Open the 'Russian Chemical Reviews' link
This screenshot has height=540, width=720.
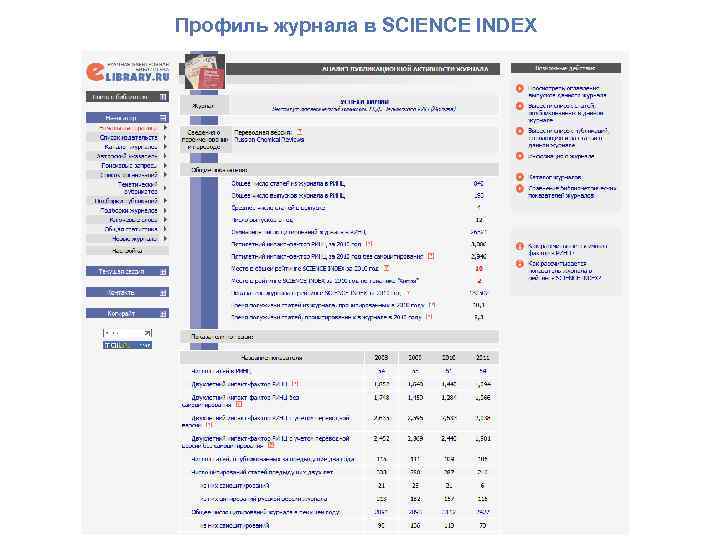coord(269,140)
